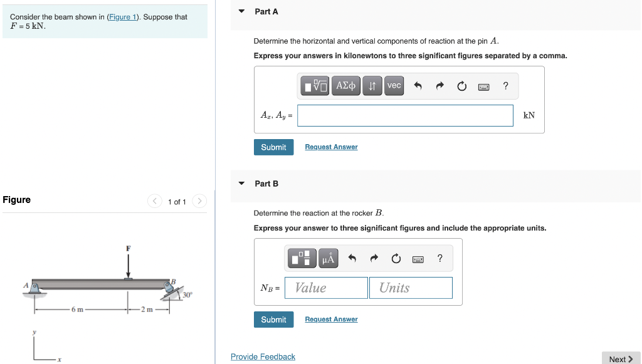Click the μÅ units icon in Part B
Viewport: 642px width, 364px height.
tap(328, 257)
